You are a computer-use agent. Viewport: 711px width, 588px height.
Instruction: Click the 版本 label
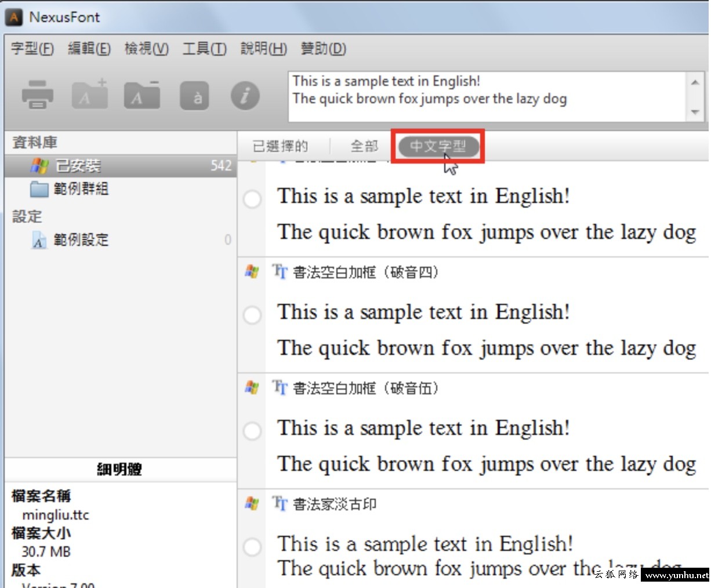point(26,569)
